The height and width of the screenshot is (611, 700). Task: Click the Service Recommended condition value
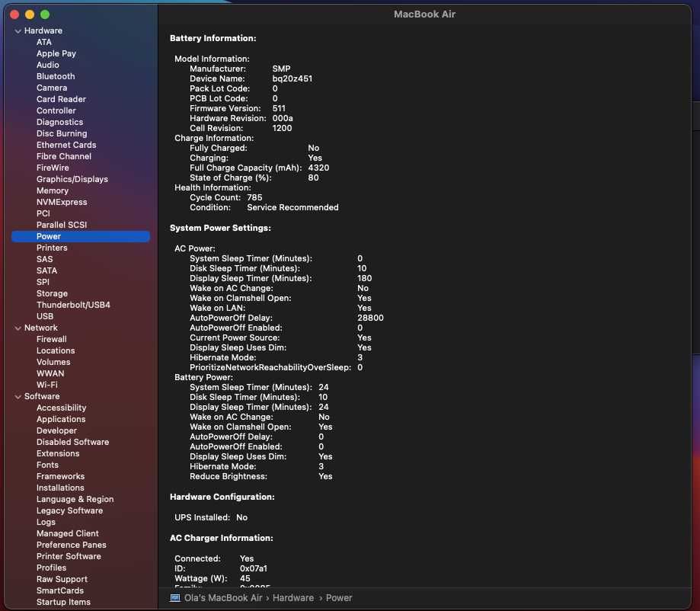click(x=292, y=207)
